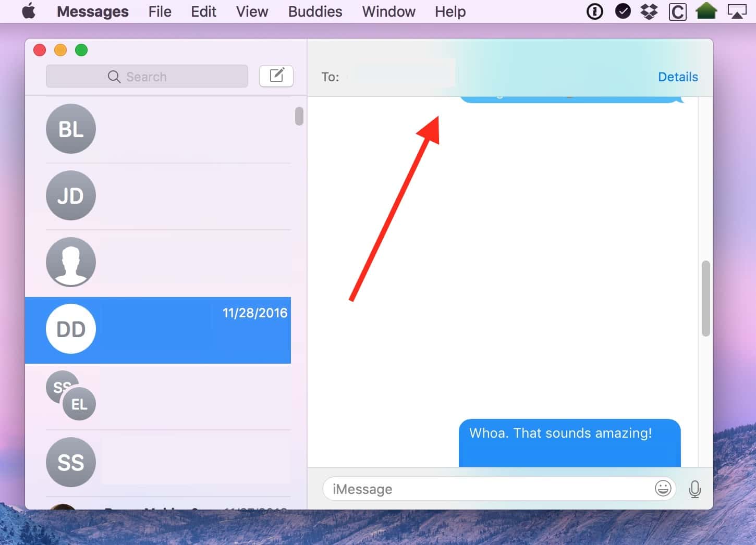The height and width of the screenshot is (545, 756).
Task: Click the microphone dictation icon
Action: [694, 489]
